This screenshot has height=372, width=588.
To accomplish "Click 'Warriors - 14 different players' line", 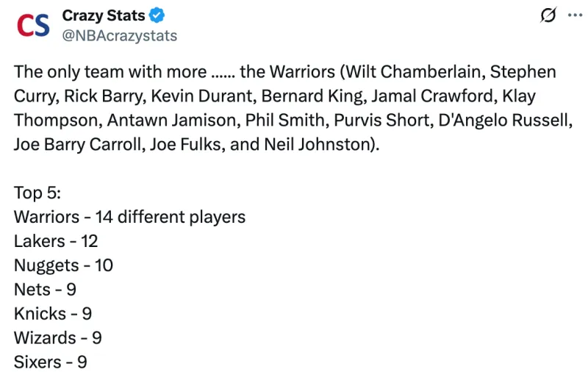I will (x=129, y=217).
